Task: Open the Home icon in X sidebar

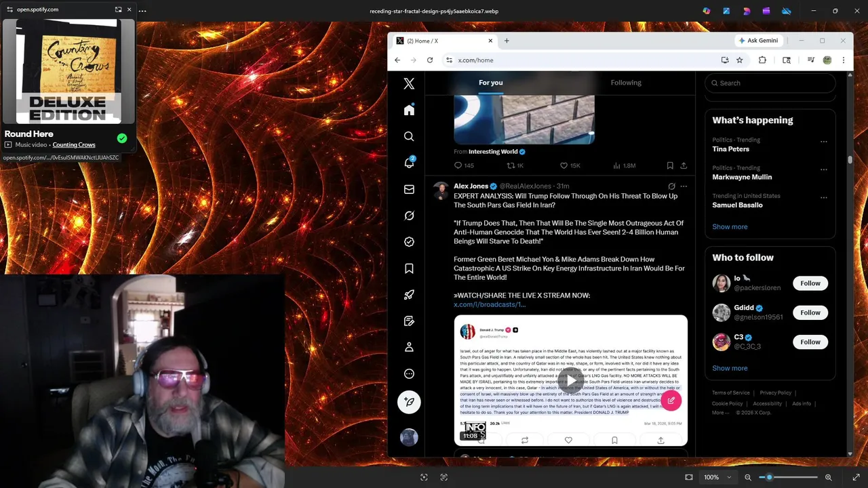Action: pyautogui.click(x=409, y=110)
